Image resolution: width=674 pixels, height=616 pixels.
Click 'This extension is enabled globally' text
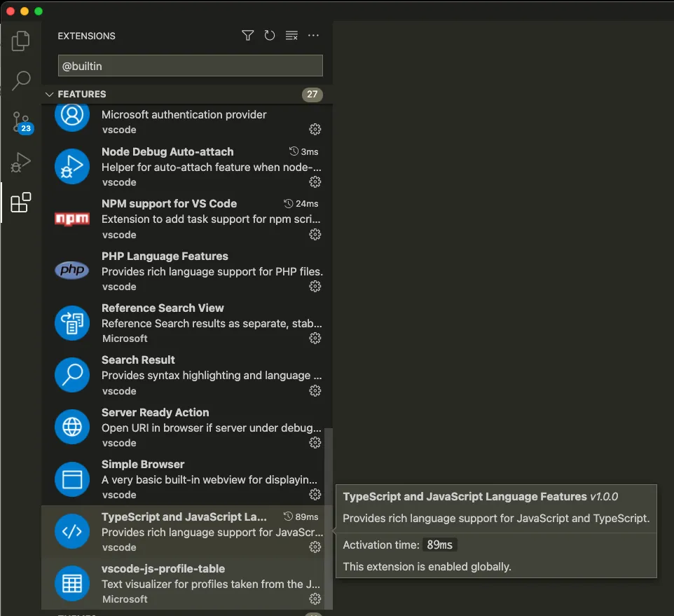click(427, 566)
